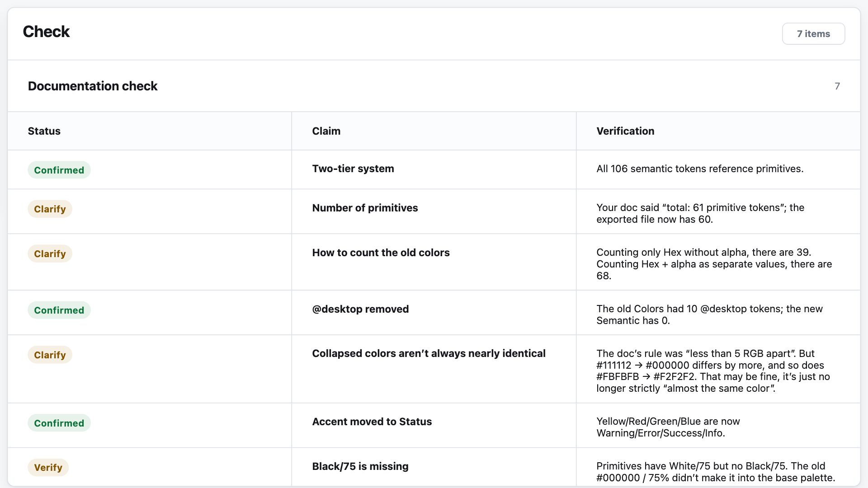Click the less than 5 RGB verification text
The width and height of the screenshot is (868, 488).
click(x=713, y=371)
